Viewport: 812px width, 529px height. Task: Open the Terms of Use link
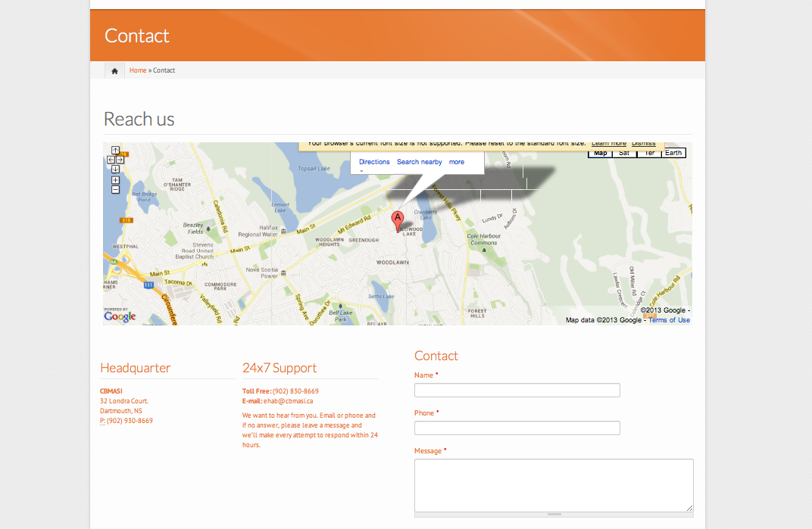(x=669, y=320)
